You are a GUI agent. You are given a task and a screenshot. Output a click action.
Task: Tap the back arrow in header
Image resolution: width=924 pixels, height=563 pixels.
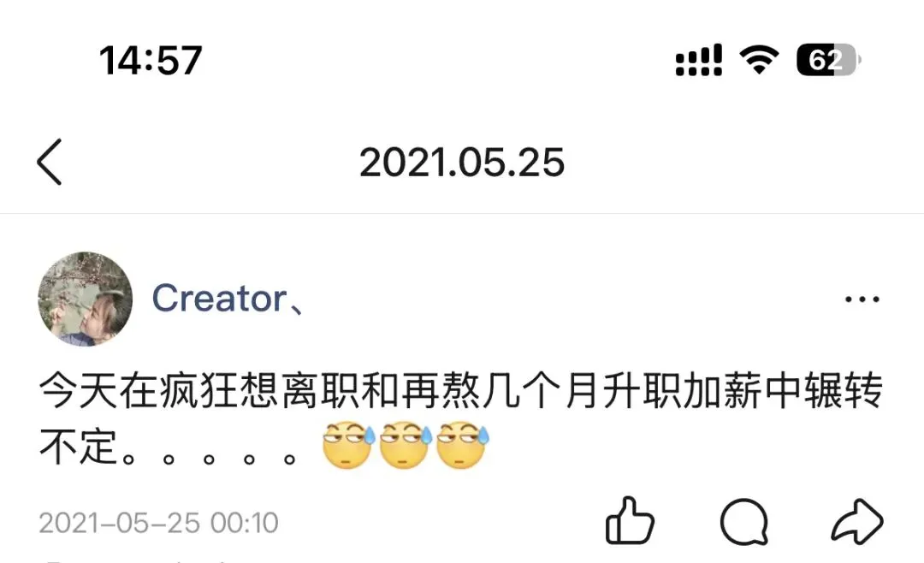coord(50,162)
